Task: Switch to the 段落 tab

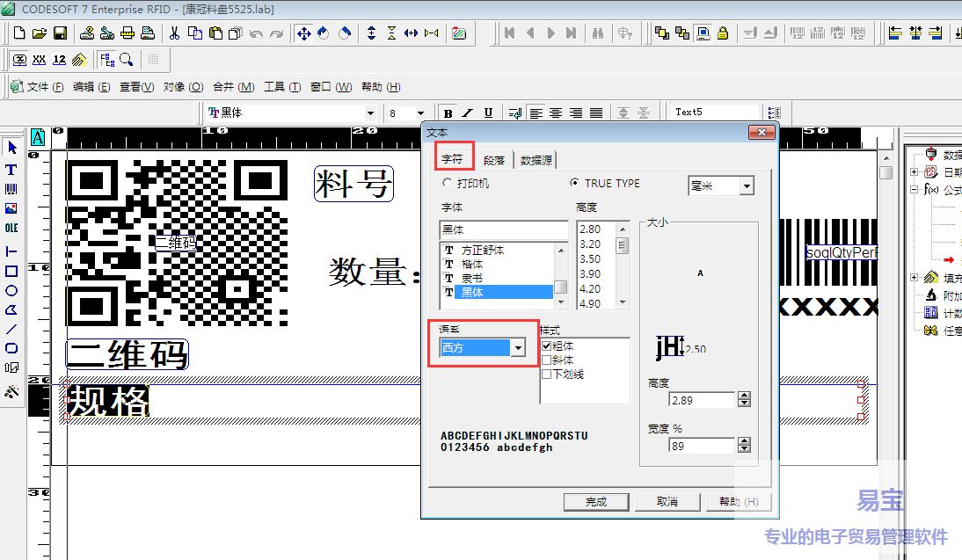Action: pos(494,160)
